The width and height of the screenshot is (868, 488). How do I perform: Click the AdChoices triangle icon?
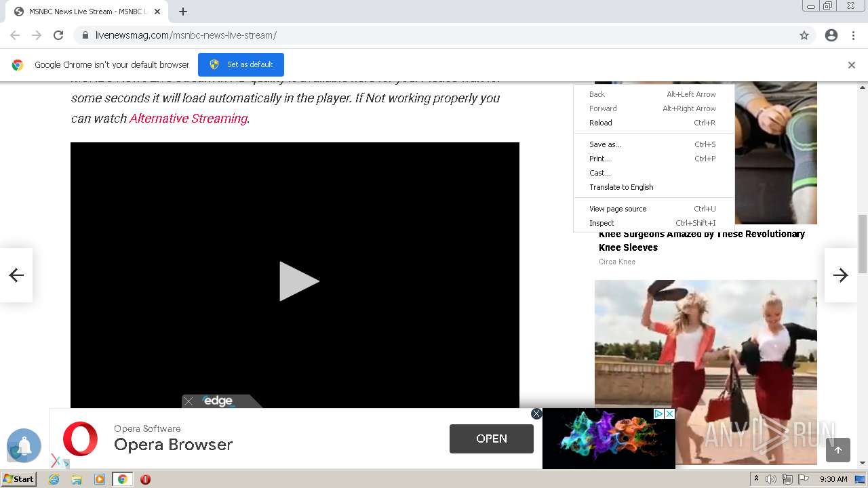click(x=658, y=413)
